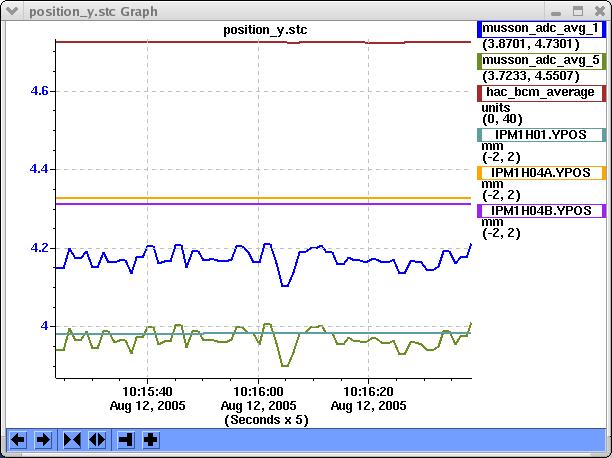Click the 'units' label under hac_bcm_average
This screenshot has height=458, width=612.
click(496, 108)
